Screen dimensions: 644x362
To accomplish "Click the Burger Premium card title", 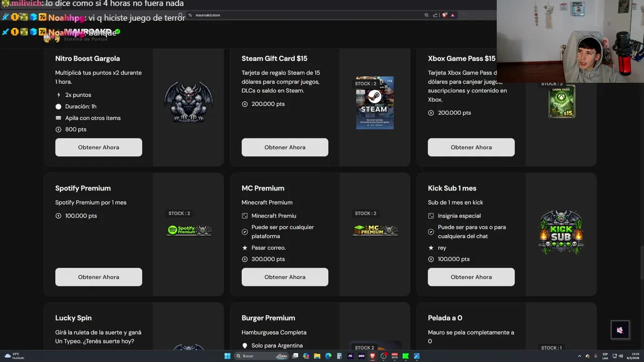I will [x=268, y=318].
